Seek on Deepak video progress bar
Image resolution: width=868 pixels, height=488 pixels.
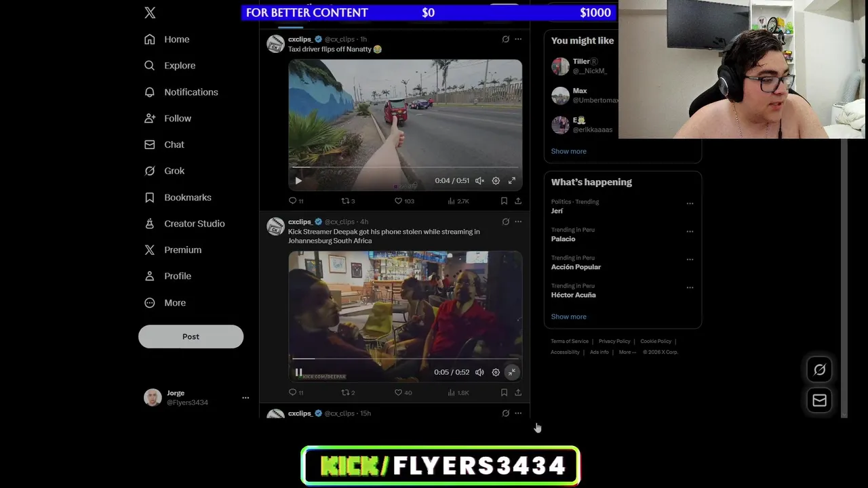(x=405, y=359)
